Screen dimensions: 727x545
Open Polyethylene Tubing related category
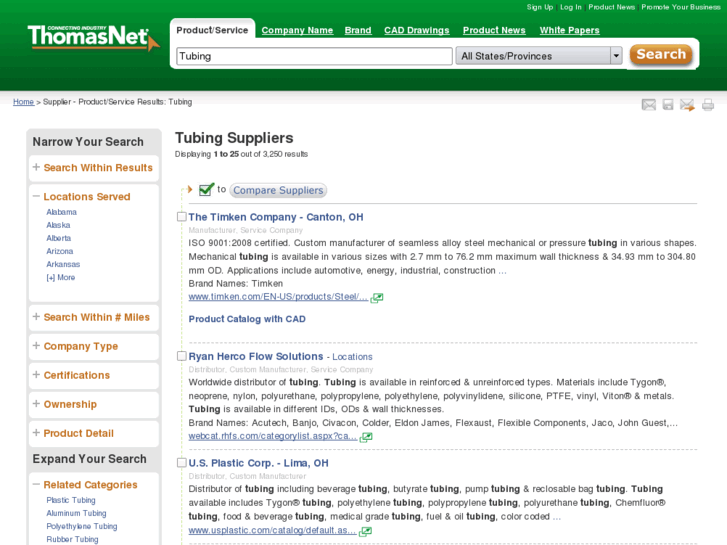pos(82,526)
